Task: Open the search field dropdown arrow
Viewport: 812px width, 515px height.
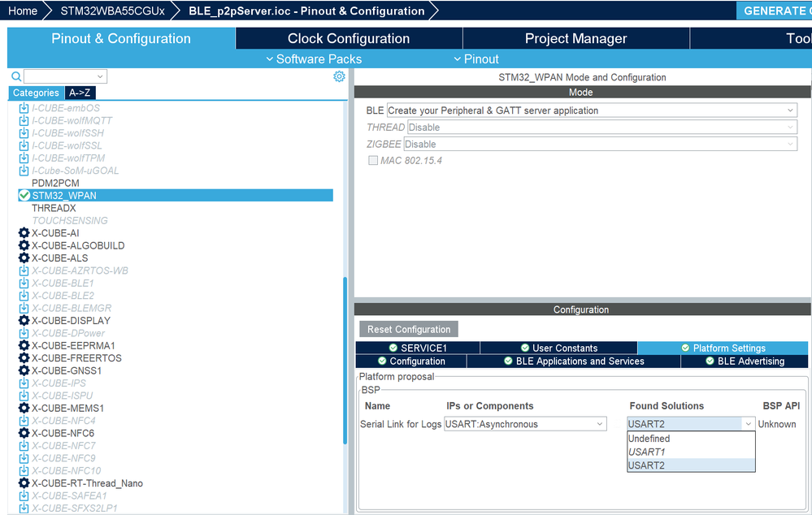Action: pos(101,76)
